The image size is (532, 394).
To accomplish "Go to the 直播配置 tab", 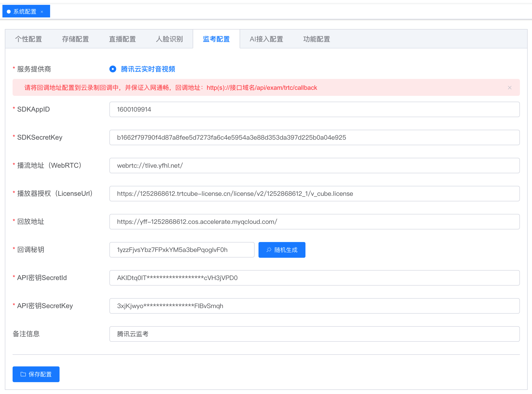I will pyautogui.click(x=122, y=39).
